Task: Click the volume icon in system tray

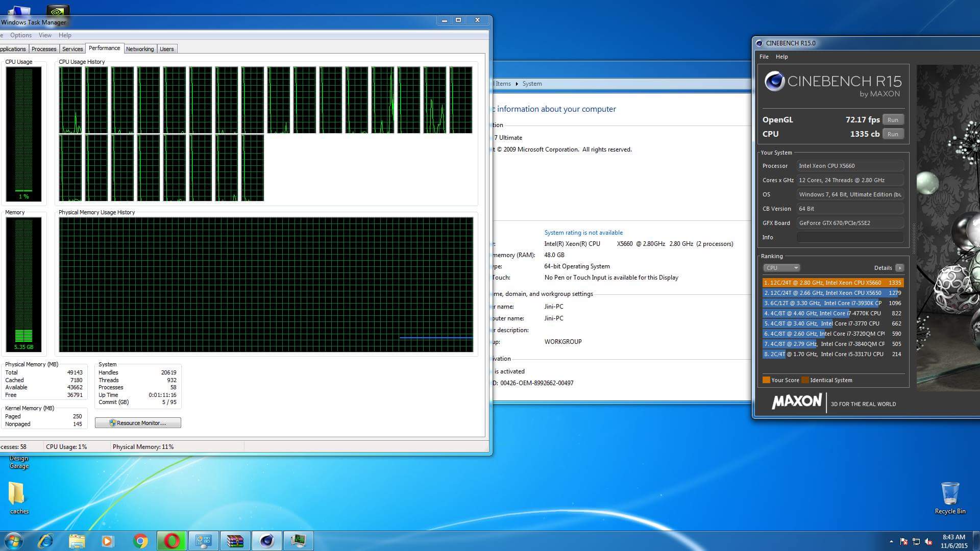Action: point(928,541)
